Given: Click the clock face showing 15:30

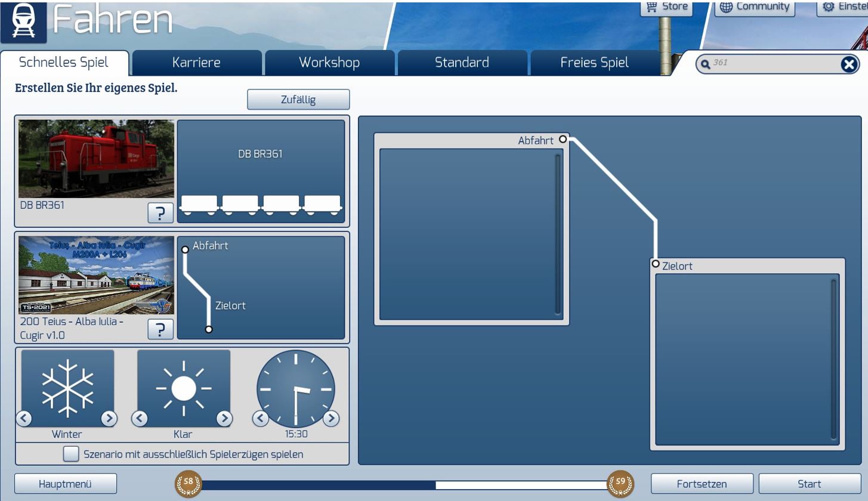Looking at the screenshot, I should point(296,389).
